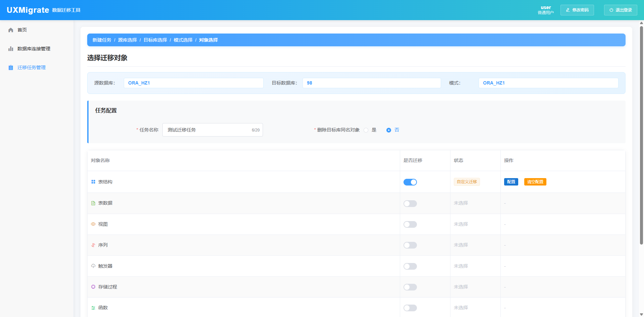Viewport: 644px width, 317px height.
Task: Click the table data document icon
Action: [x=93, y=203]
